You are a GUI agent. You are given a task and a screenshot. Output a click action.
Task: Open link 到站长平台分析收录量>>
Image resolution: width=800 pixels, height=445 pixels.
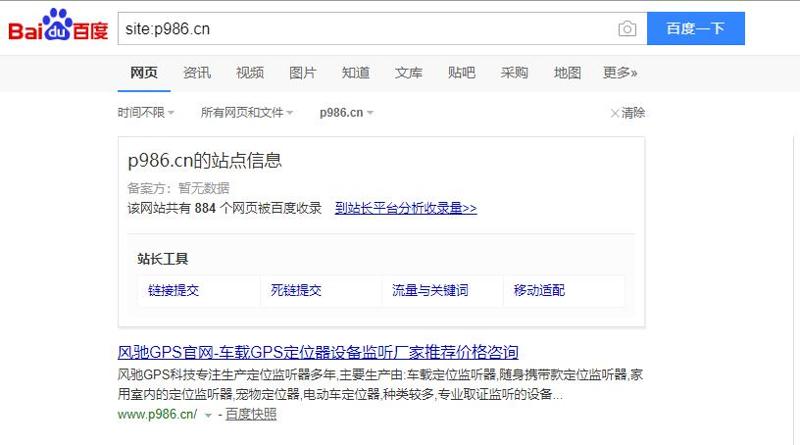[x=406, y=208]
